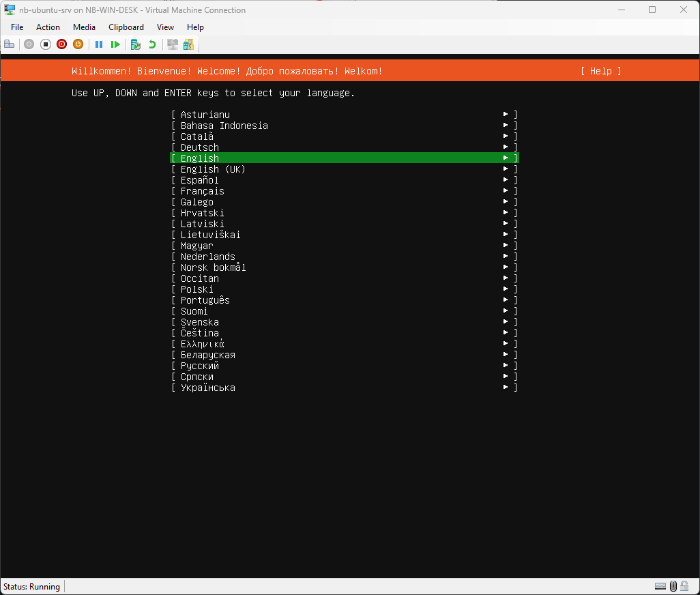The width and height of the screenshot is (700, 595).
Task: Expand the arrow beside Deutsch
Action: [x=506, y=147]
